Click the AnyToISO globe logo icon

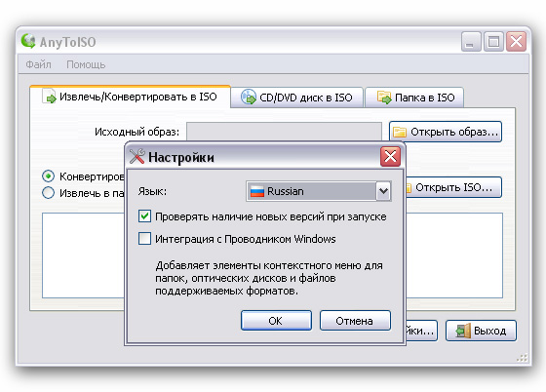tap(28, 41)
